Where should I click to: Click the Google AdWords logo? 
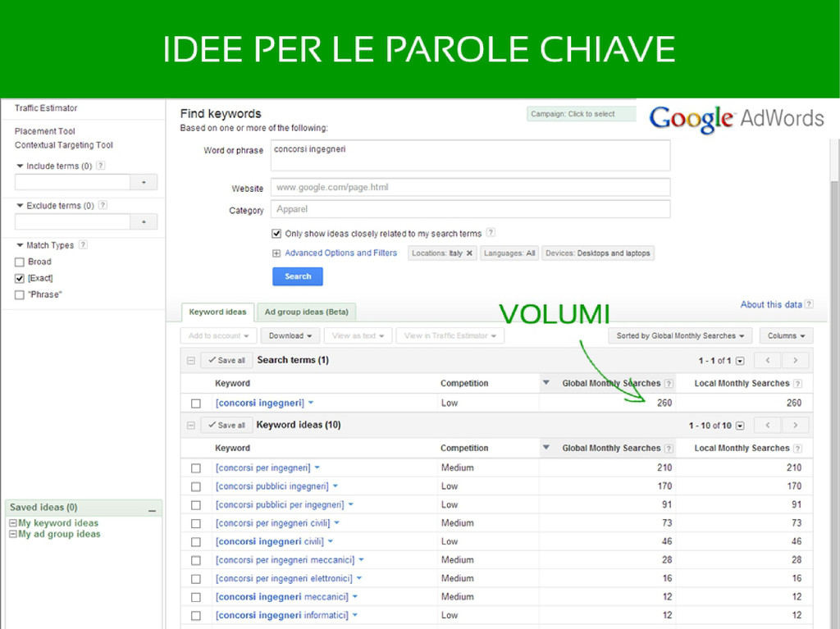click(x=737, y=118)
